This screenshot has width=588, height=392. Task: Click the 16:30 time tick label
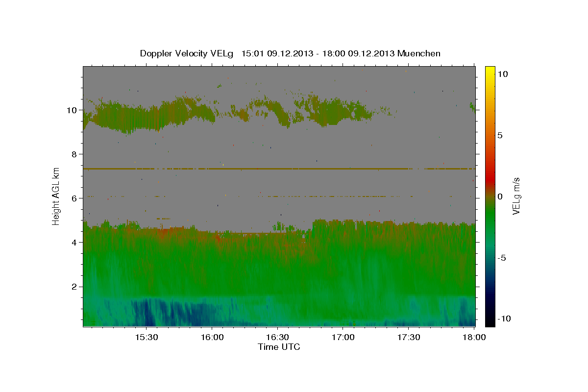point(277,338)
